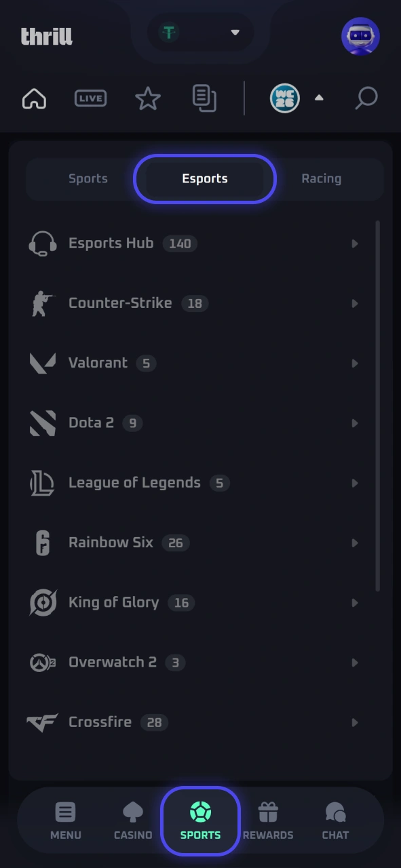Open the LIVE events icon
Screen dimensions: 401x868
pyautogui.click(x=90, y=98)
